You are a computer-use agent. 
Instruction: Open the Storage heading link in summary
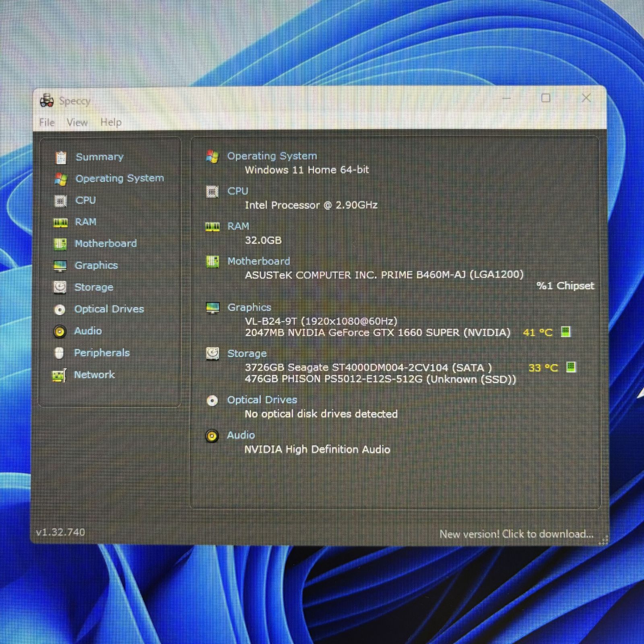[247, 353]
